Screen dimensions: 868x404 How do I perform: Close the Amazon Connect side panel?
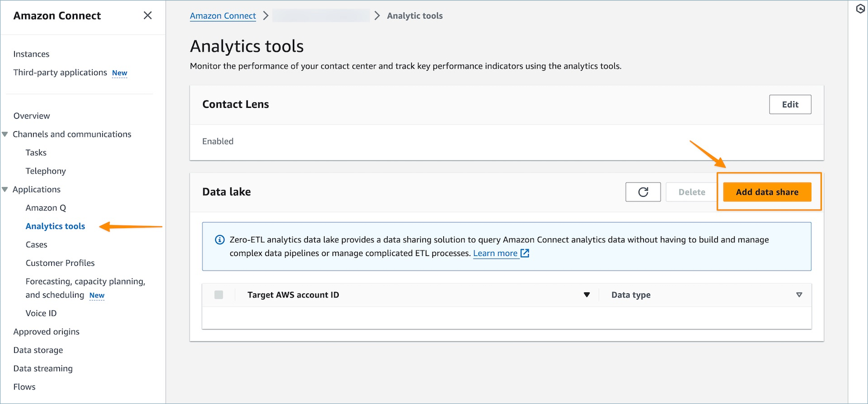[x=148, y=16]
